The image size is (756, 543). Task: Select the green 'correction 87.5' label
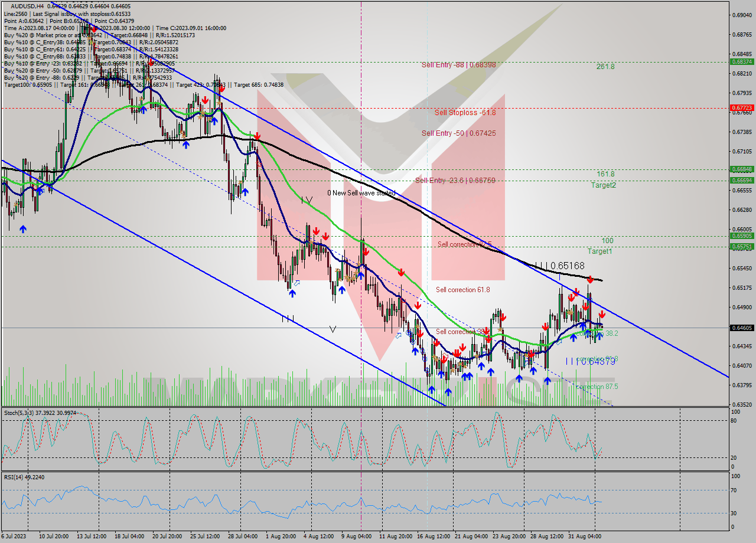(x=597, y=387)
